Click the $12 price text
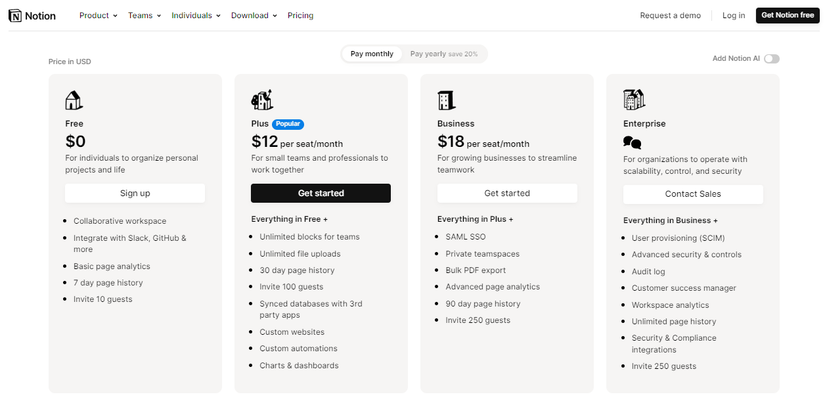 pos(264,142)
